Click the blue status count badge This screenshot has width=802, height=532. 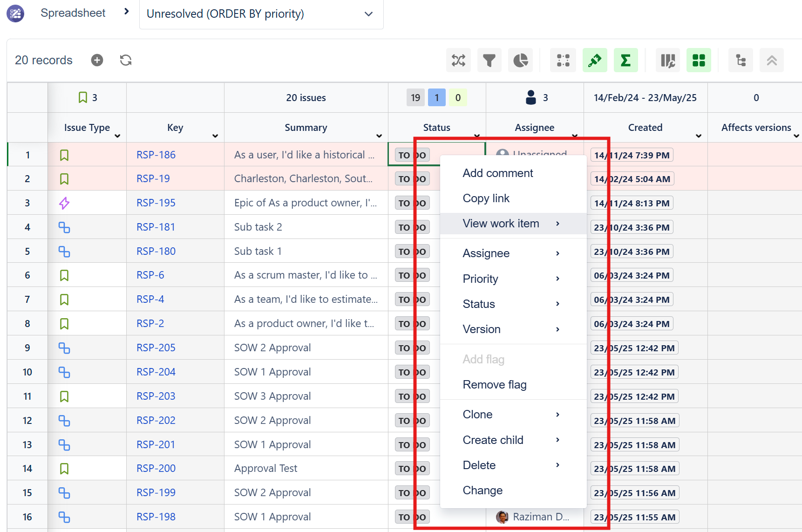pyautogui.click(x=436, y=98)
